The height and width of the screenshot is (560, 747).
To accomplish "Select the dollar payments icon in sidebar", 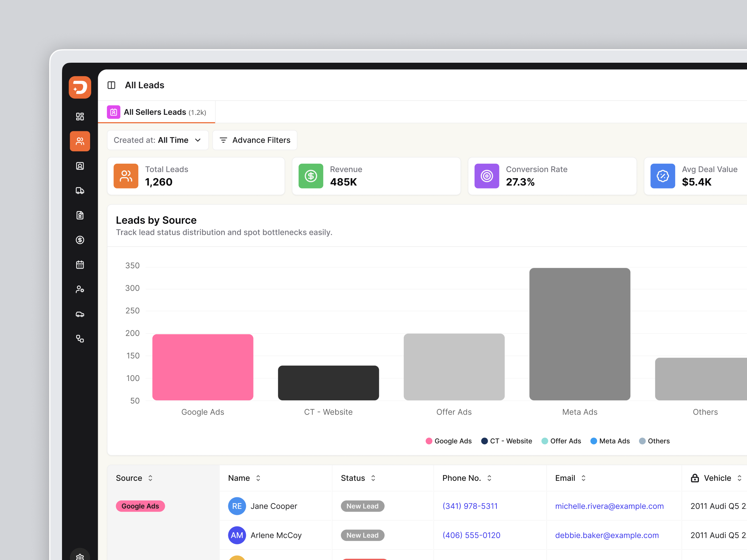I will point(80,240).
